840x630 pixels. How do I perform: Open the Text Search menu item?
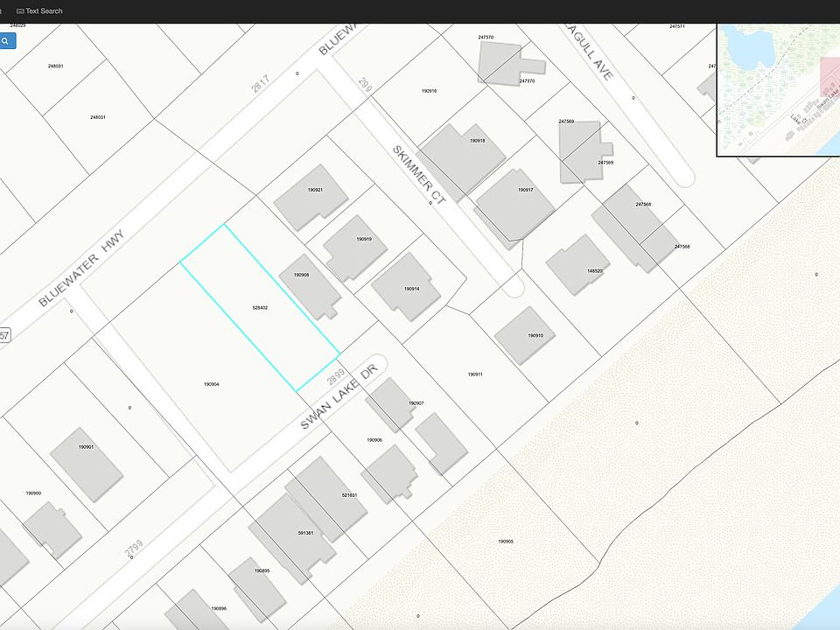pyautogui.click(x=39, y=10)
